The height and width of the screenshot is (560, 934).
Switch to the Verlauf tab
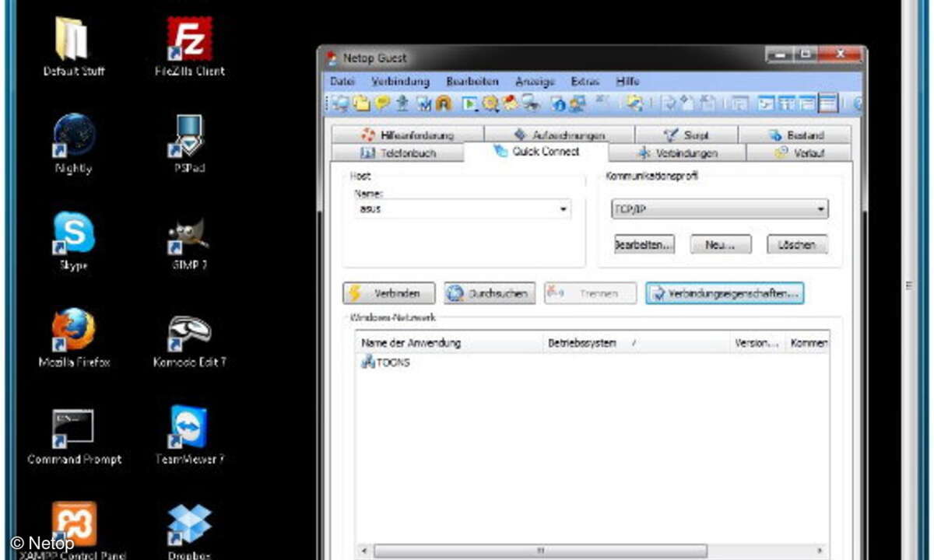(799, 153)
